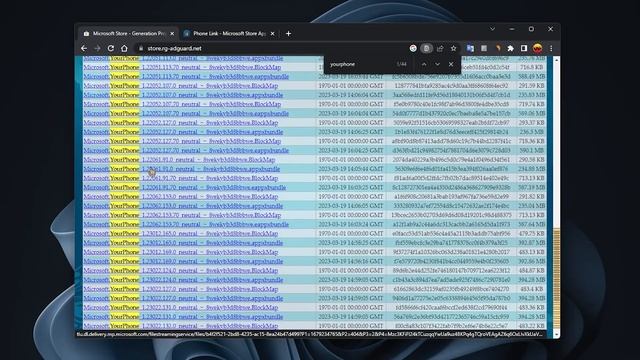Download YourPhone 1.23022.131.0 appxbundle
640x360 pixels.
(x=183, y=316)
